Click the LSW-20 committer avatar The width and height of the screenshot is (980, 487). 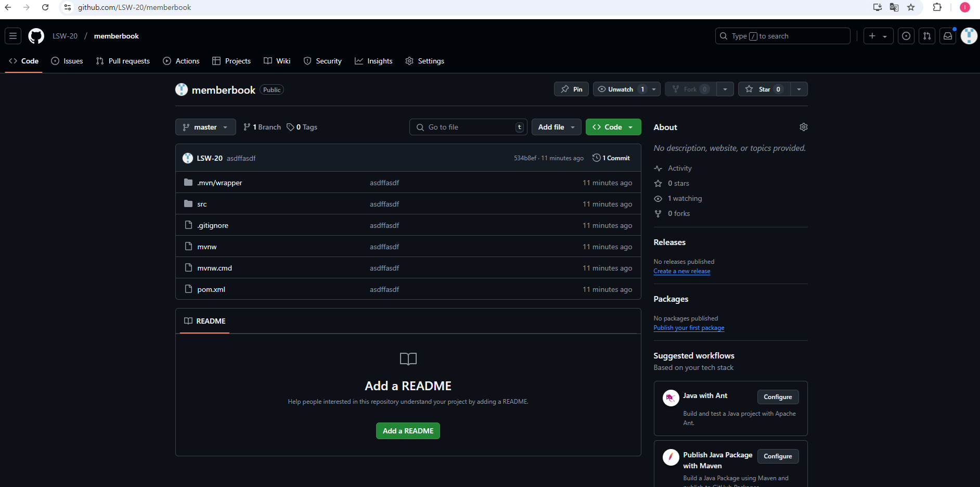coord(188,158)
